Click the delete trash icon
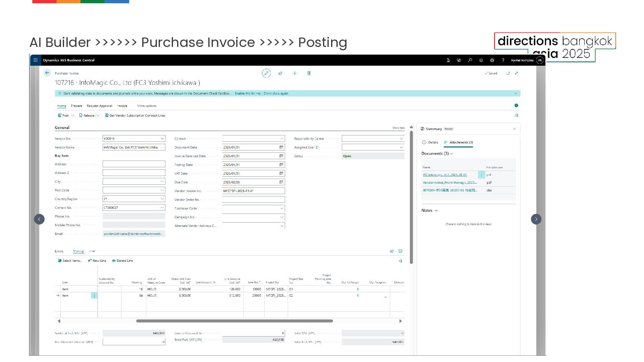This screenshot has height=362, width=644. [x=309, y=73]
